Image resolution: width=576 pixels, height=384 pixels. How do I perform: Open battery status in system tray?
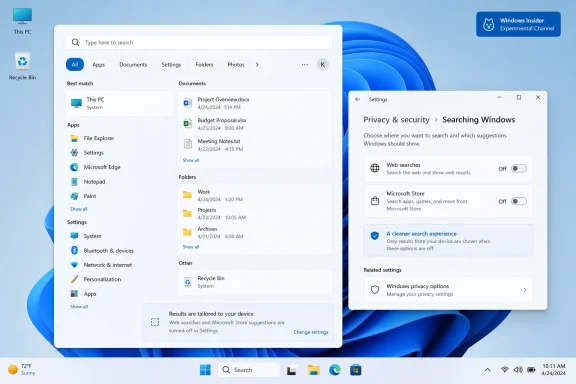coord(531,370)
